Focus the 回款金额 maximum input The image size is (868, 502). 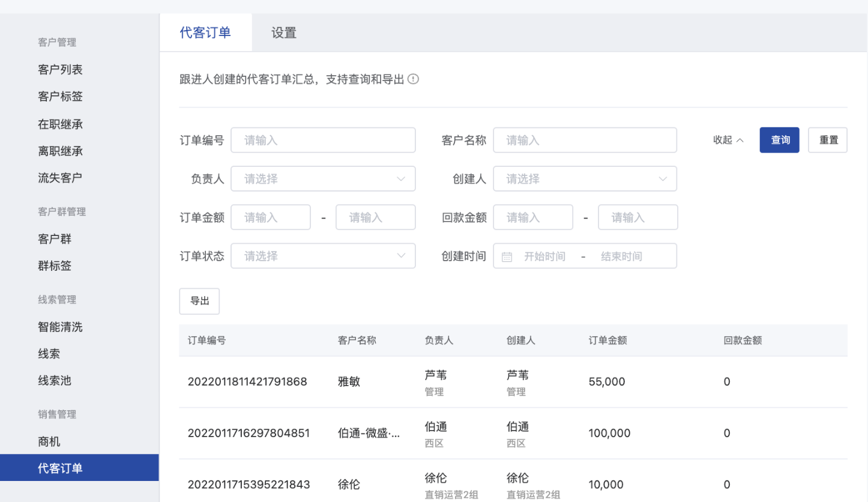tap(638, 217)
